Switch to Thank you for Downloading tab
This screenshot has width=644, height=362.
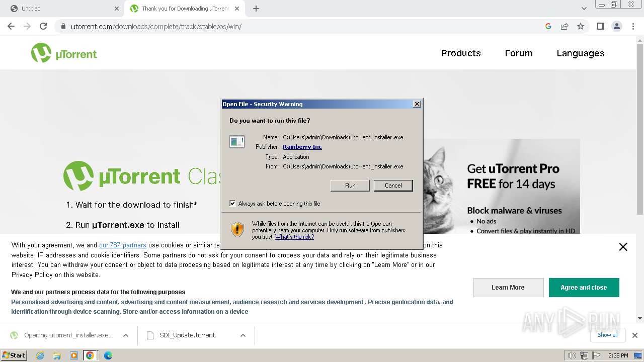[185, 9]
